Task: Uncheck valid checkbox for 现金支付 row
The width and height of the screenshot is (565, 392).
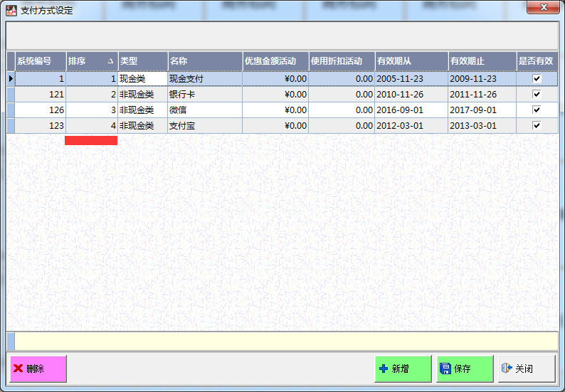Action: coord(537,78)
